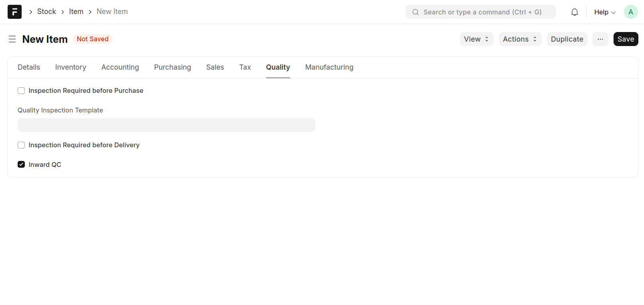Enable Inspection Required before Delivery
This screenshot has width=644, height=305.
click(x=21, y=145)
